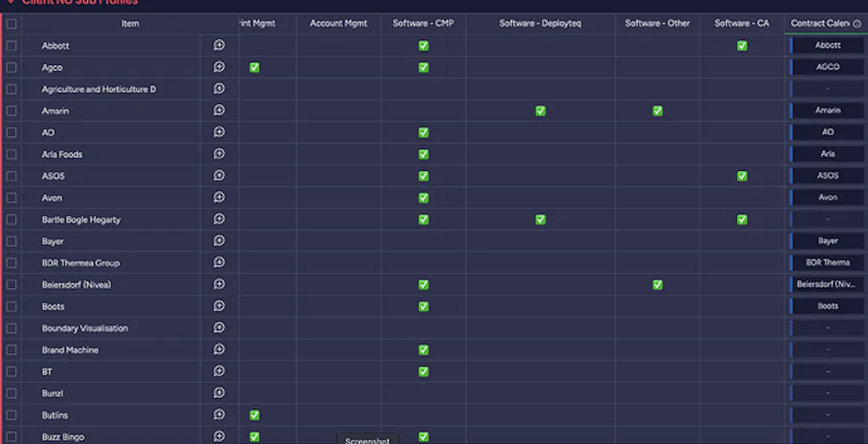Viewport: 868px width, 444px height.
Task: Open conversation icon for Butlins row
Action: point(220,415)
